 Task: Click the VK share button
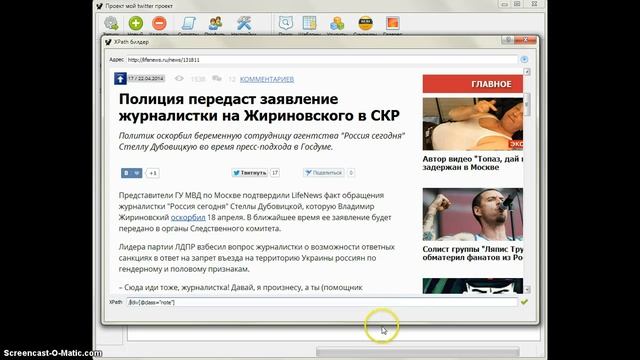(x=131, y=173)
